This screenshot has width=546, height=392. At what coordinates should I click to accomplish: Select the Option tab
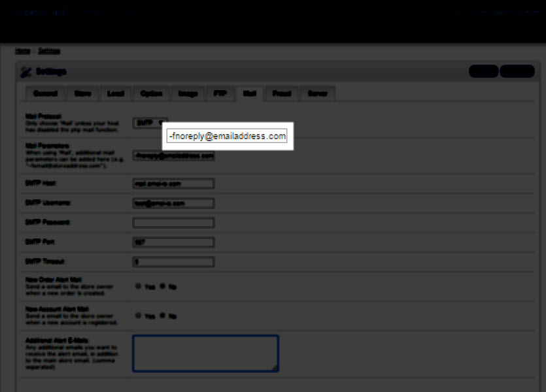coord(151,93)
